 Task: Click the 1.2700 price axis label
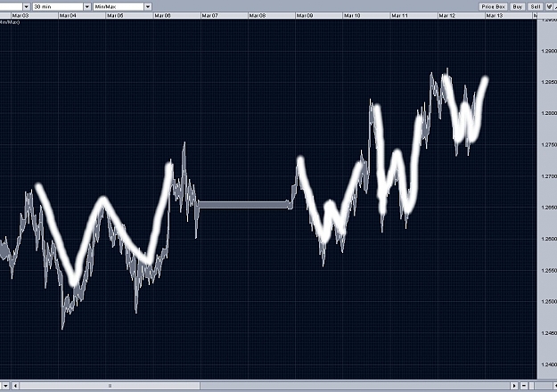[x=549, y=176]
